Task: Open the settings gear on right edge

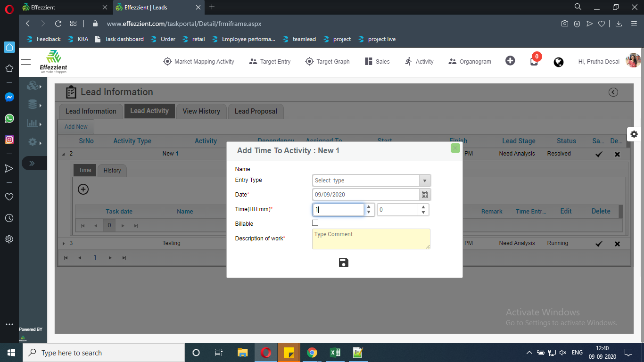Action: point(634,134)
